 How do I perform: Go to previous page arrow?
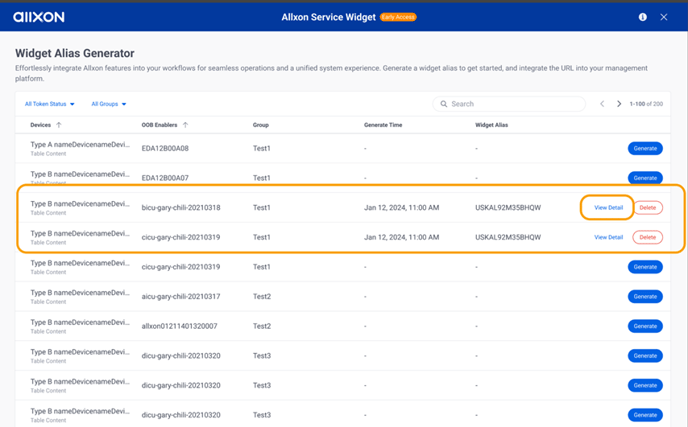tap(602, 104)
